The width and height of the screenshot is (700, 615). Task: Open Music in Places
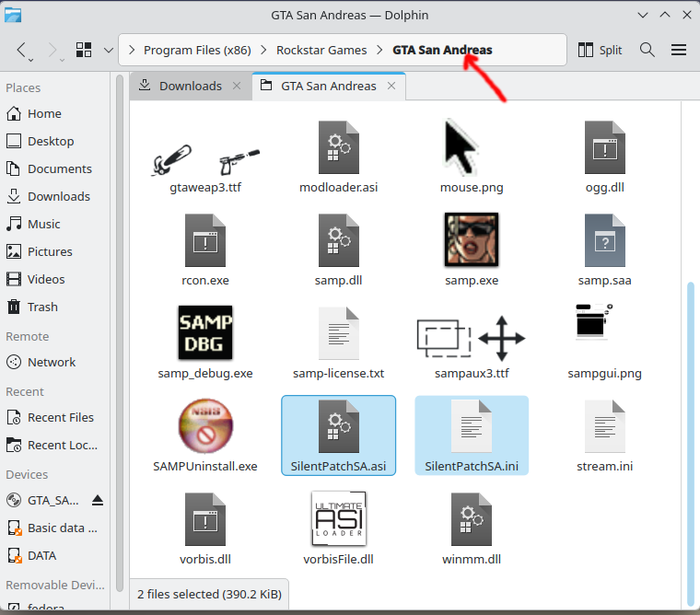pos(55,224)
